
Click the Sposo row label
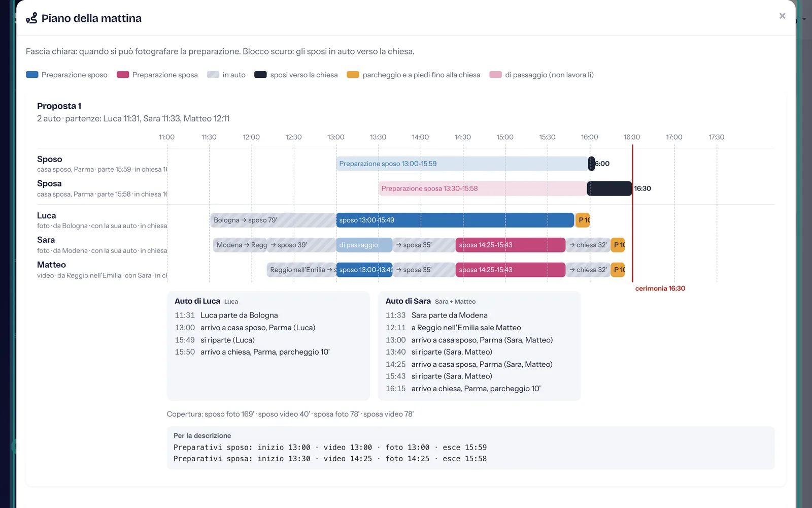click(50, 159)
